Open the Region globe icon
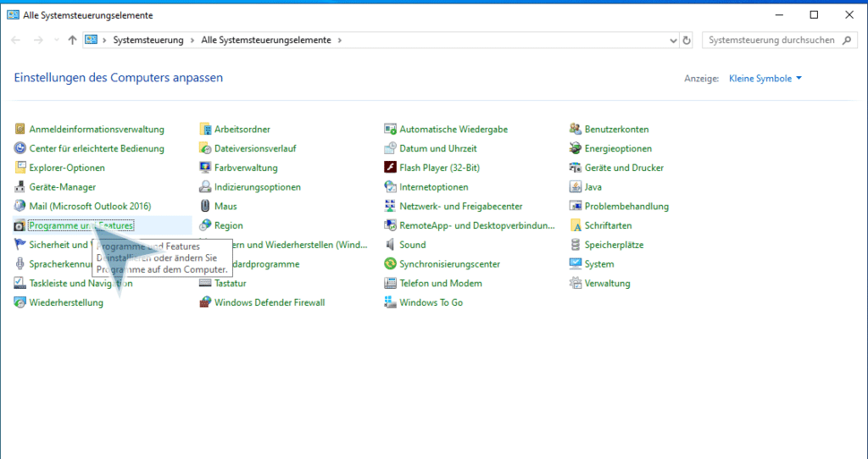Image resolution: width=868 pixels, height=459 pixels. pos(205,225)
